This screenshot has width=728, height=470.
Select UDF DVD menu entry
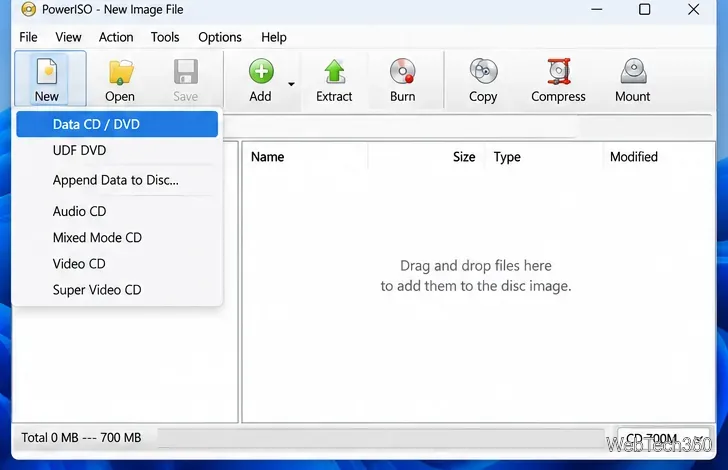pyautogui.click(x=117, y=150)
